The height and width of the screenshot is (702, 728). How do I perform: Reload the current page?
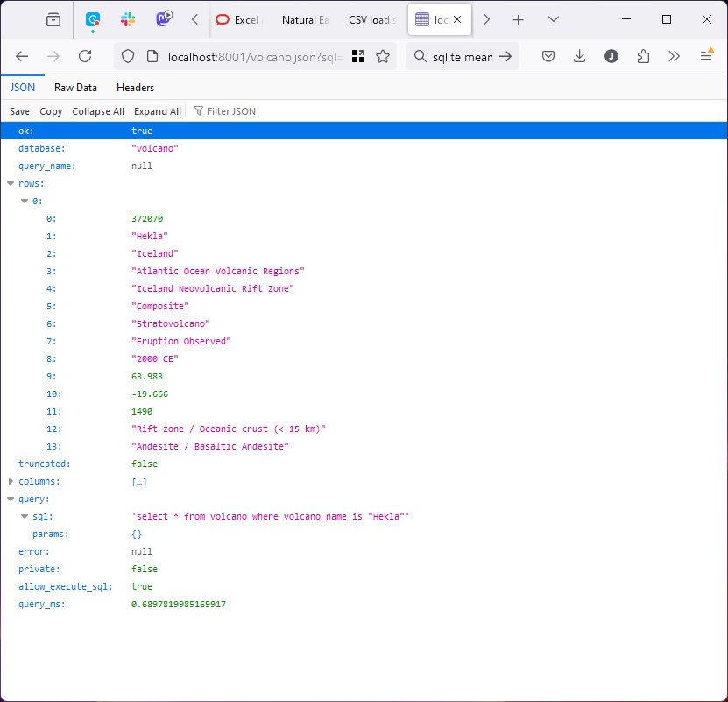(x=85, y=56)
